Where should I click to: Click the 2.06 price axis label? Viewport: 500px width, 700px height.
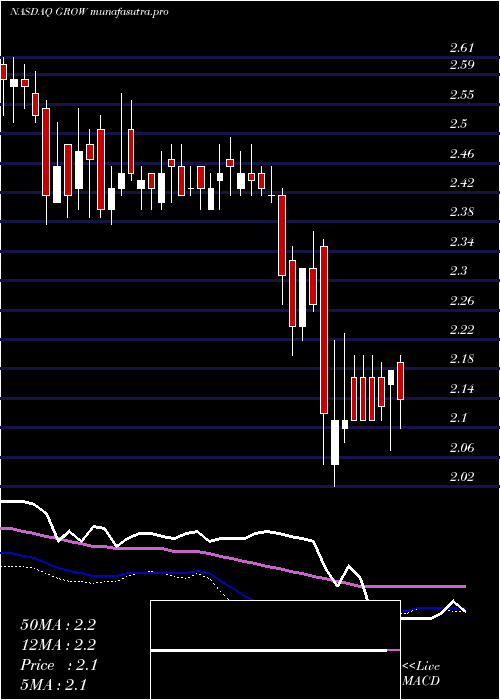[x=462, y=448]
